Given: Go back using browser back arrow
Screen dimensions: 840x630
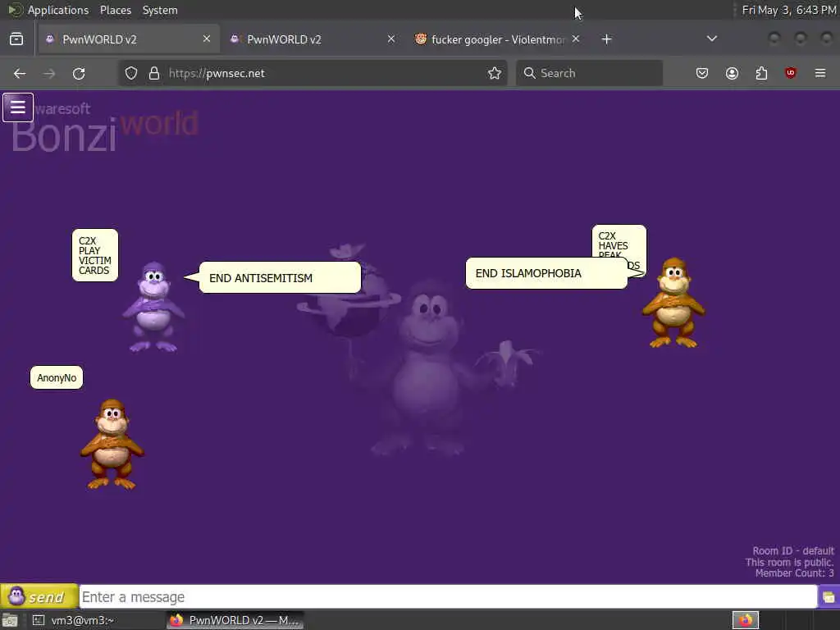Looking at the screenshot, I should (x=20, y=73).
